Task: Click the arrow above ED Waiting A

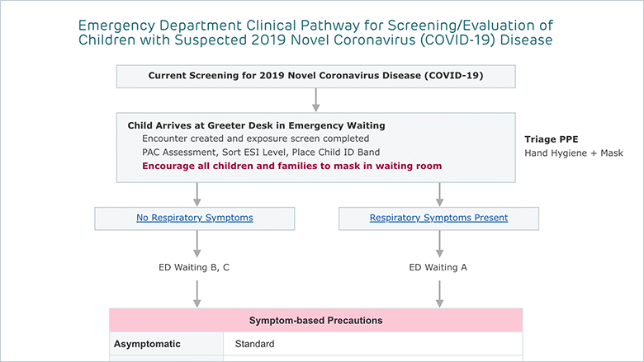Action: pos(439,243)
